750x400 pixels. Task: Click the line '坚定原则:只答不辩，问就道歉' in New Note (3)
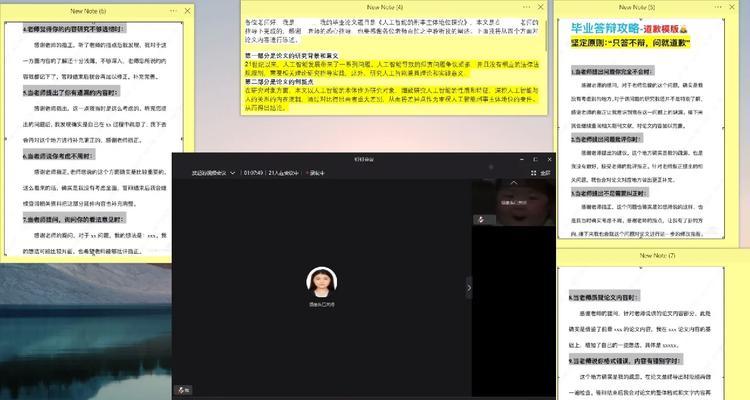[x=630, y=43]
